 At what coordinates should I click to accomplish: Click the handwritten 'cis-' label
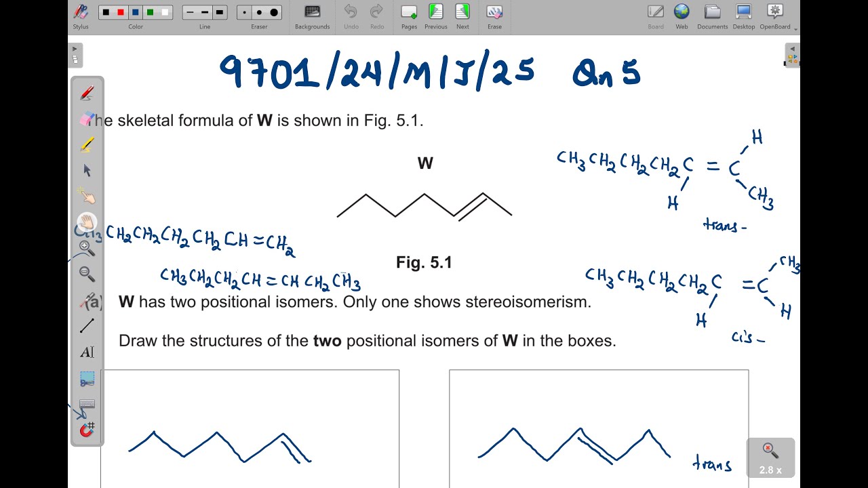(748, 337)
